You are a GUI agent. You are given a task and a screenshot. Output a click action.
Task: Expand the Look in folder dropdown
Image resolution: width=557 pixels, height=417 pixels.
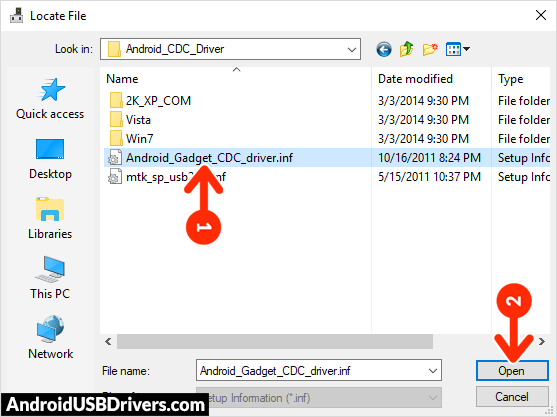click(x=352, y=49)
